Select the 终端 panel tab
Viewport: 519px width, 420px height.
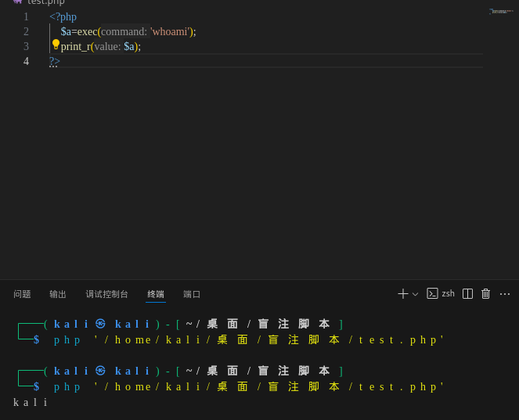(x=156, y=294)
